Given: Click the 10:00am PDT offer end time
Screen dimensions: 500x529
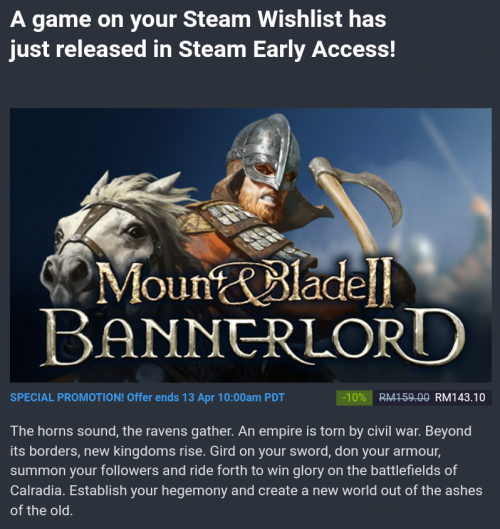Looking at the screenshot, I should tap(251, 398).
